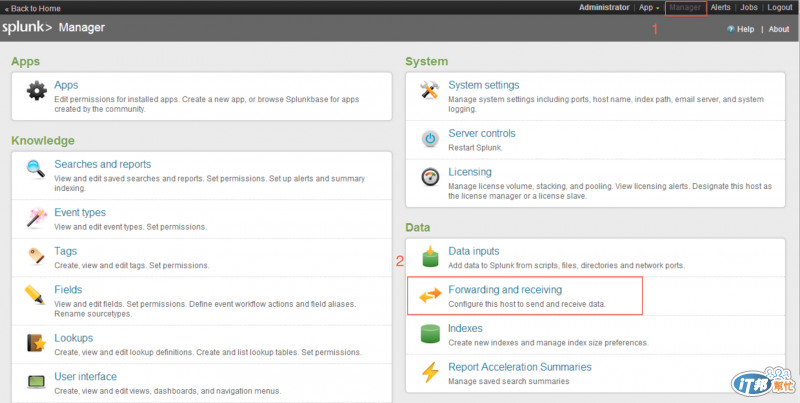
Task: Open Server controls link
Action: (x=482, y=134)
